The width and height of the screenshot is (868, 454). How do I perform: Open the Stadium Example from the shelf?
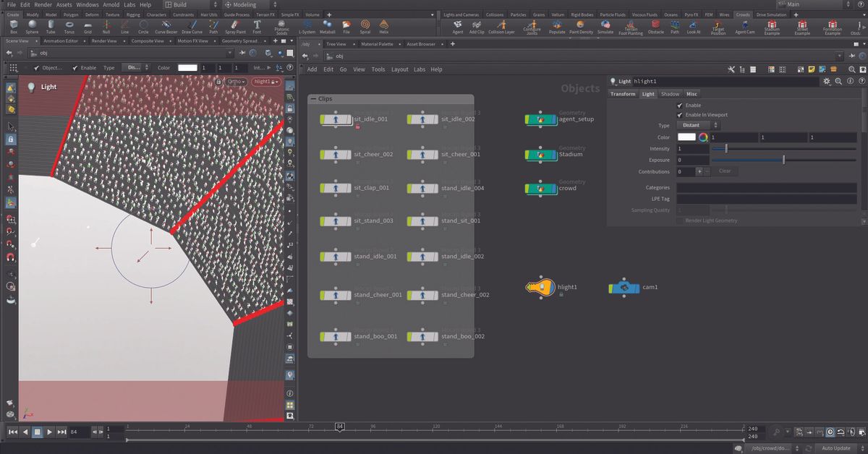click(x=773, y=27)
